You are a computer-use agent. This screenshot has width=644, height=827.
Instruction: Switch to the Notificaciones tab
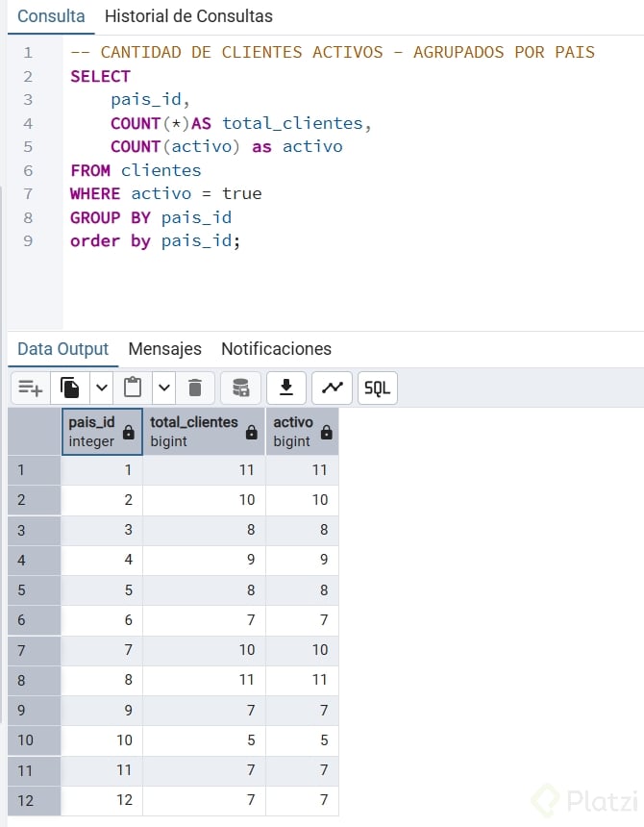tap(276, 349)
